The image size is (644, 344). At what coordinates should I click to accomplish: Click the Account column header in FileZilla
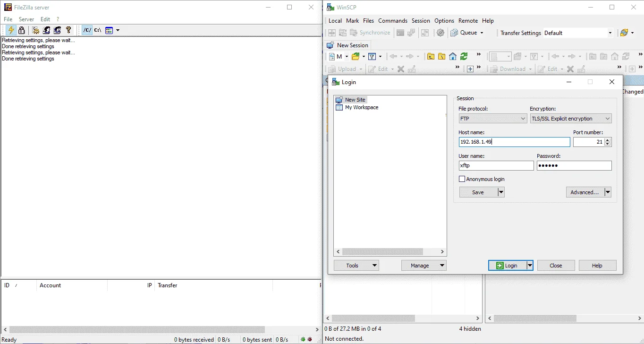(72, 285)
